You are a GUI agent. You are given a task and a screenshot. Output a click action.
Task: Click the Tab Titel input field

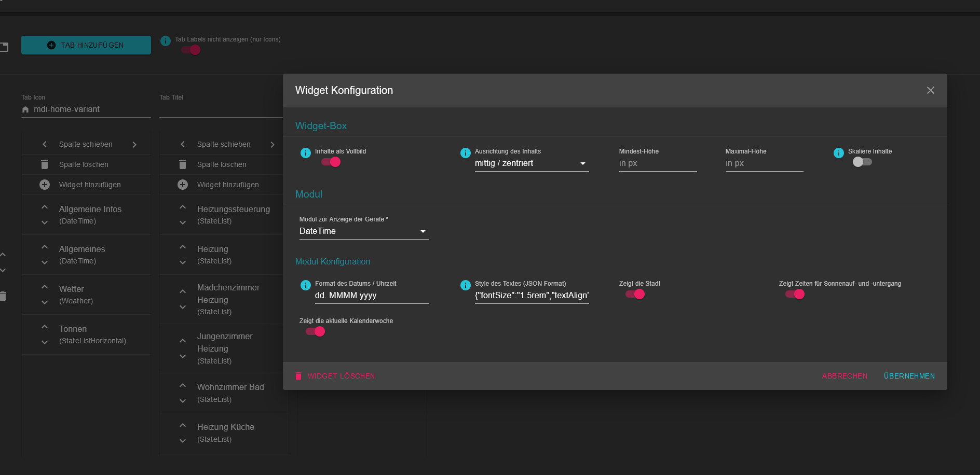tap(221, 109)
